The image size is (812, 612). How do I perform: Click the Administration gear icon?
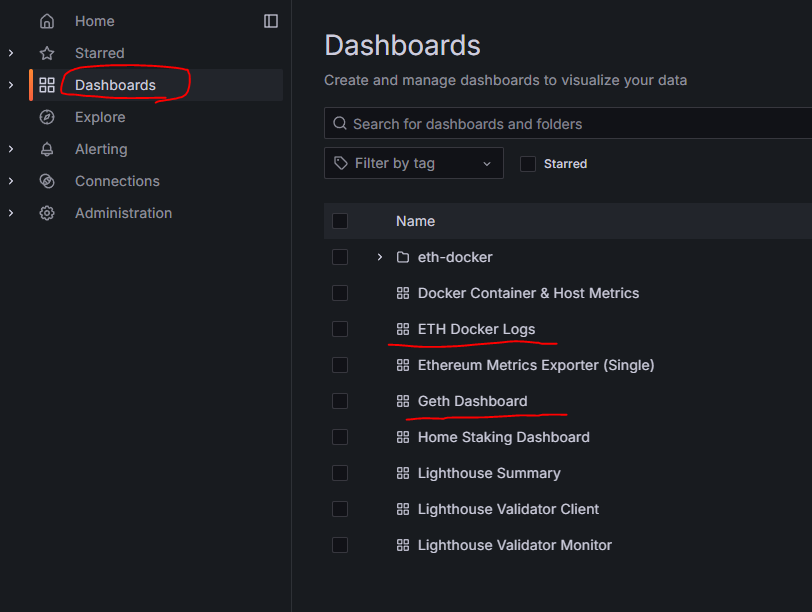[x=47, y=213]
